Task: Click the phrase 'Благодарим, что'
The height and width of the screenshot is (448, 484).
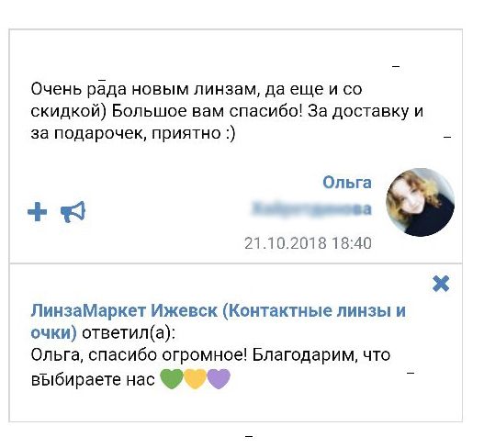Action: tap(321, 355)
